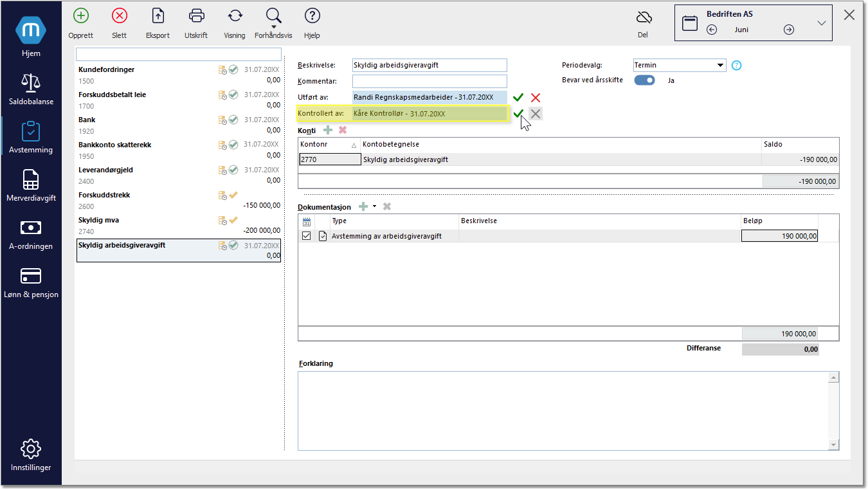Click the Kontonr column header to sort
The image size is (868, 490).
click(329, 145)
